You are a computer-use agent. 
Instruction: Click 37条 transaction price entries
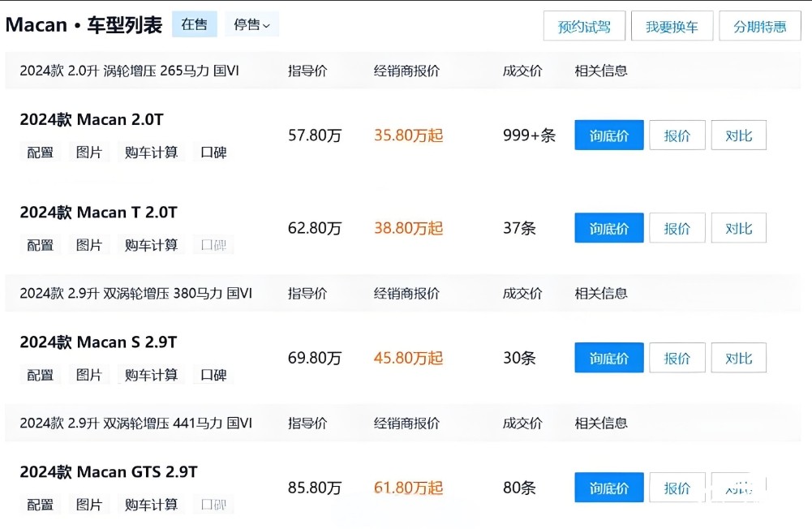point(519,228)
